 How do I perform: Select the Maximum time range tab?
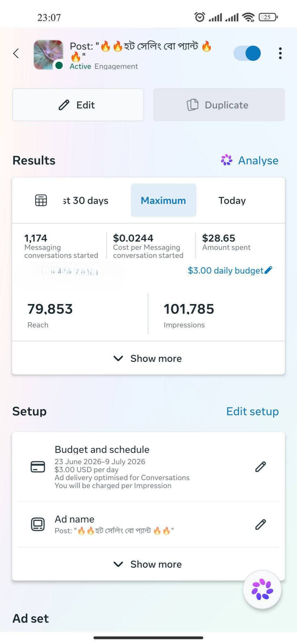(x=163, y=200)
